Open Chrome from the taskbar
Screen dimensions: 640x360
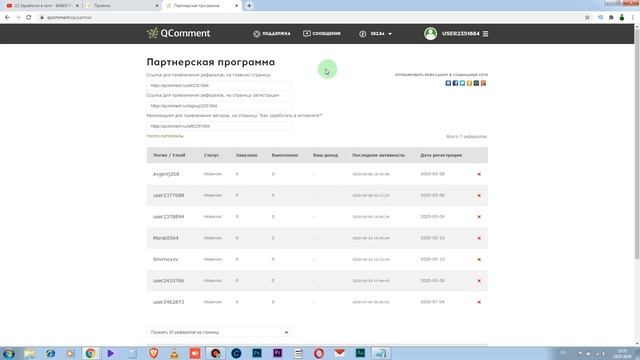point(91,353)
